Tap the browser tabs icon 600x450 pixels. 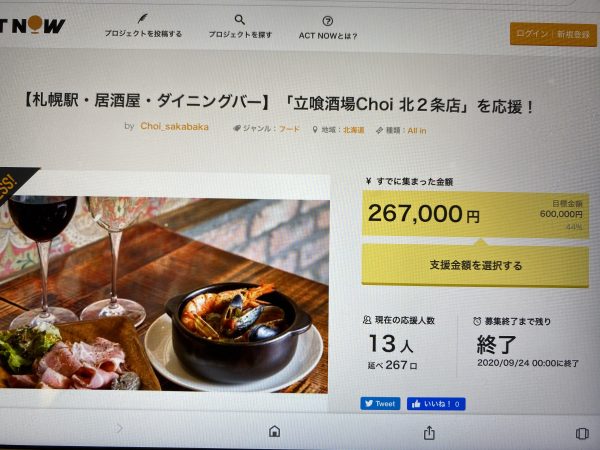[582, 434]
